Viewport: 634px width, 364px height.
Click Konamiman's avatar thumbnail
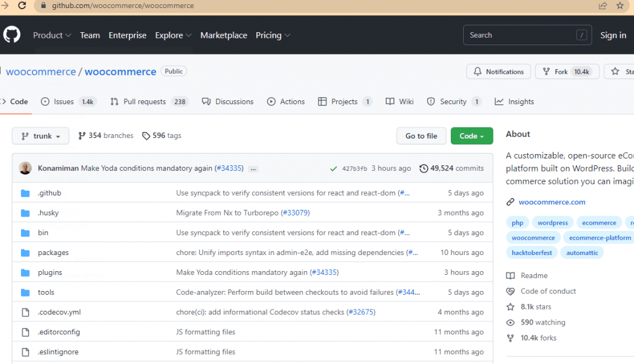25,168
